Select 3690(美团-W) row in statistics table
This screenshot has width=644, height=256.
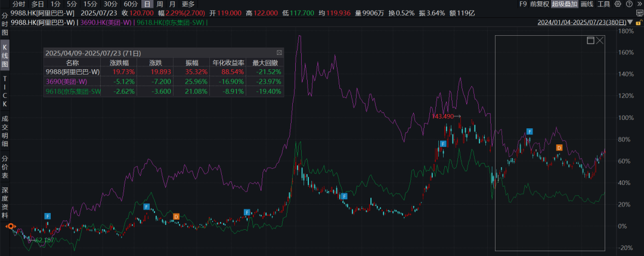click(163, 82)
